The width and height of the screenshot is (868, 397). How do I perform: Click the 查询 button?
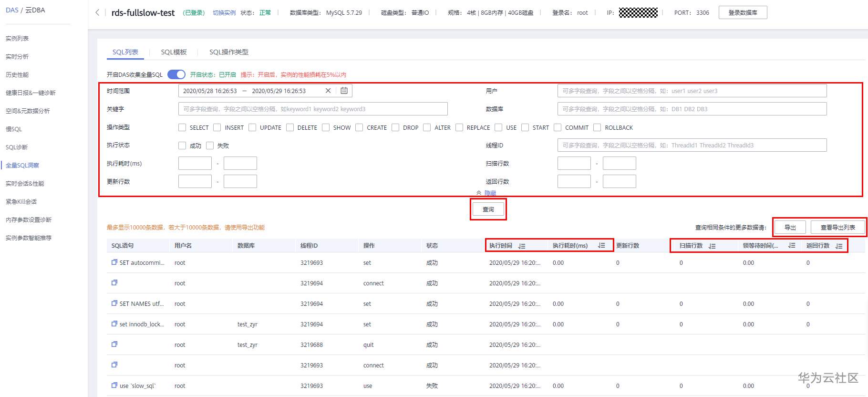coord(488,209)
